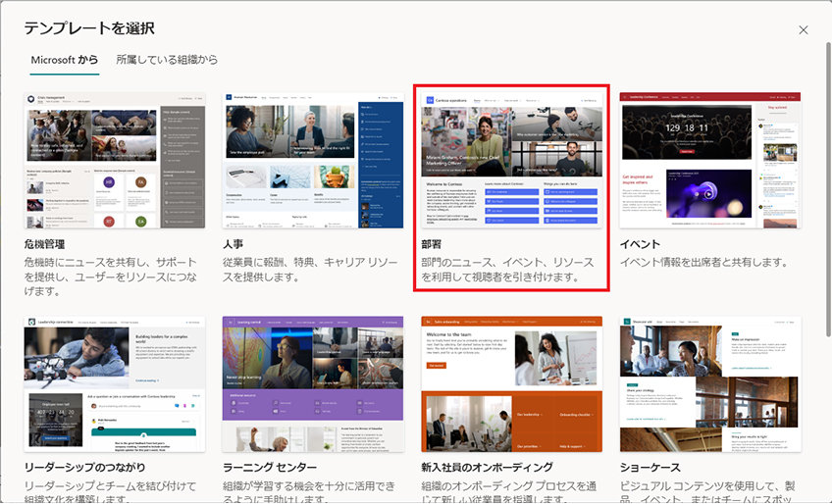Click the 危機管理 title text
Screen dimensions: 833x504
tap(44, 244)
